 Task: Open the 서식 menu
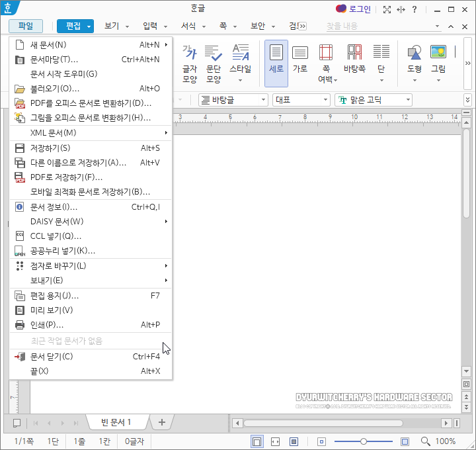[x=193, y=26]
